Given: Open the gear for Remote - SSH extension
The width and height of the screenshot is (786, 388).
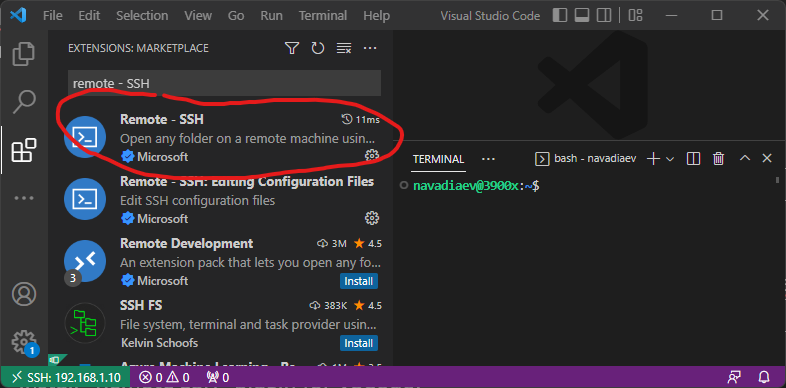Looking at the screenshot, I should 371,155.
